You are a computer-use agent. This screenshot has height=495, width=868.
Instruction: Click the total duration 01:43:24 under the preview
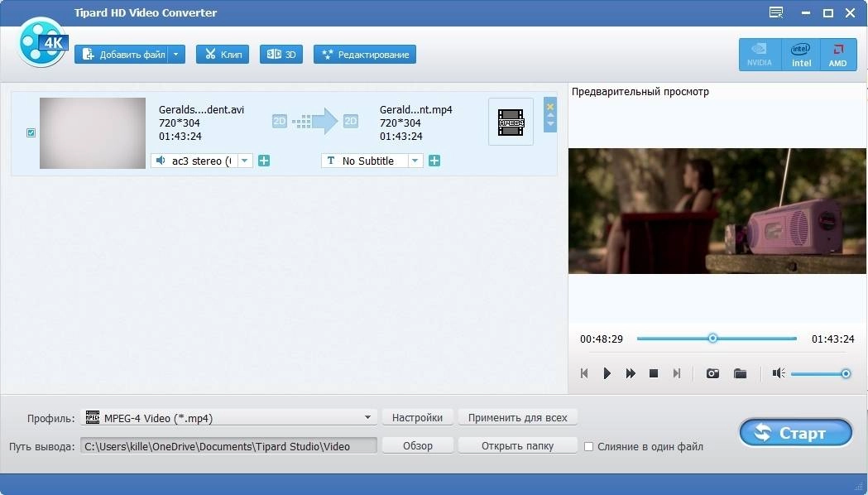[x=832, y=339]
